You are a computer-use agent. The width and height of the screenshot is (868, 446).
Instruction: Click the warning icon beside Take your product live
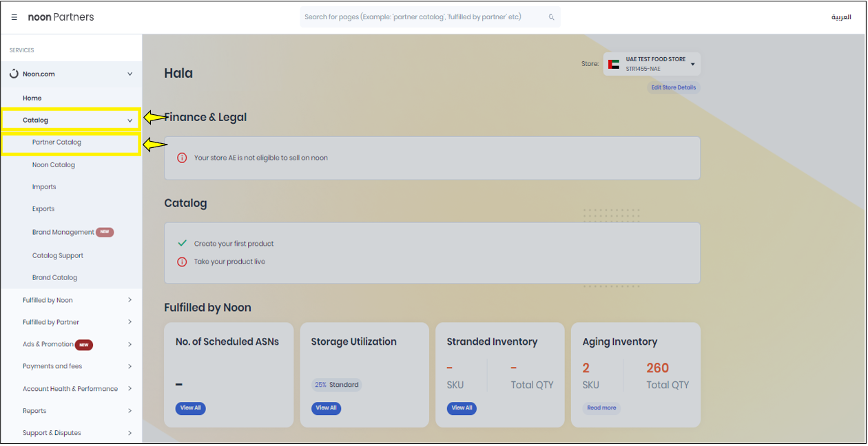[182, 262]
